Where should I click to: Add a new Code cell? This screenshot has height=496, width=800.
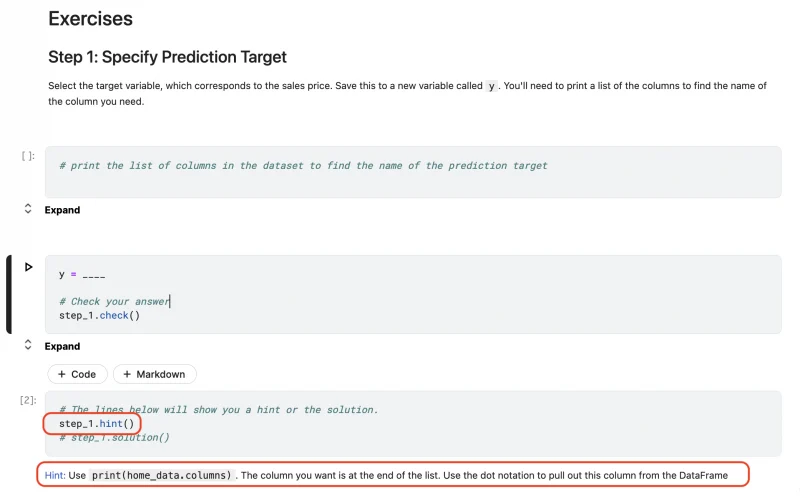point(76,374)
